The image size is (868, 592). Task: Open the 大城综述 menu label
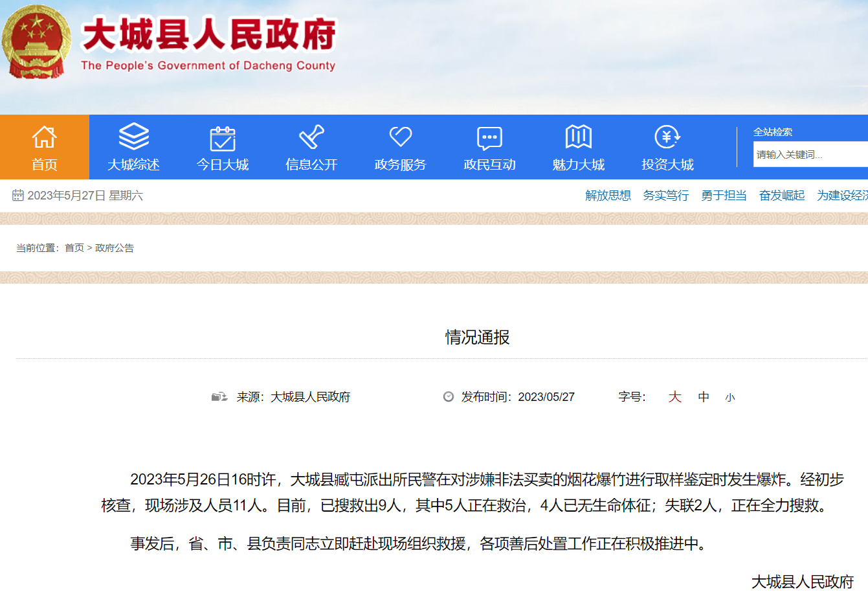pyautogui.click(x=133, y=165)
